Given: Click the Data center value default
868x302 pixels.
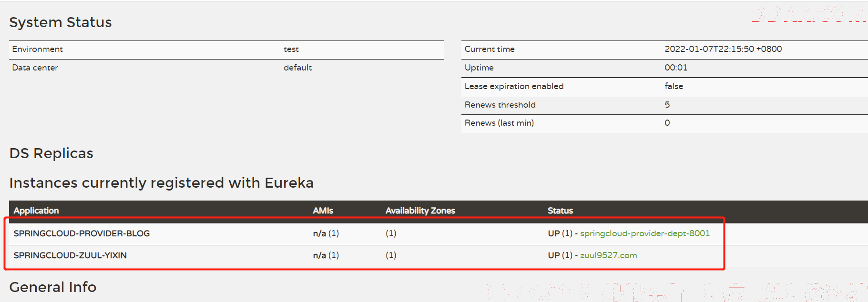Looking at the screenshot, I should (x=297, y=68).
